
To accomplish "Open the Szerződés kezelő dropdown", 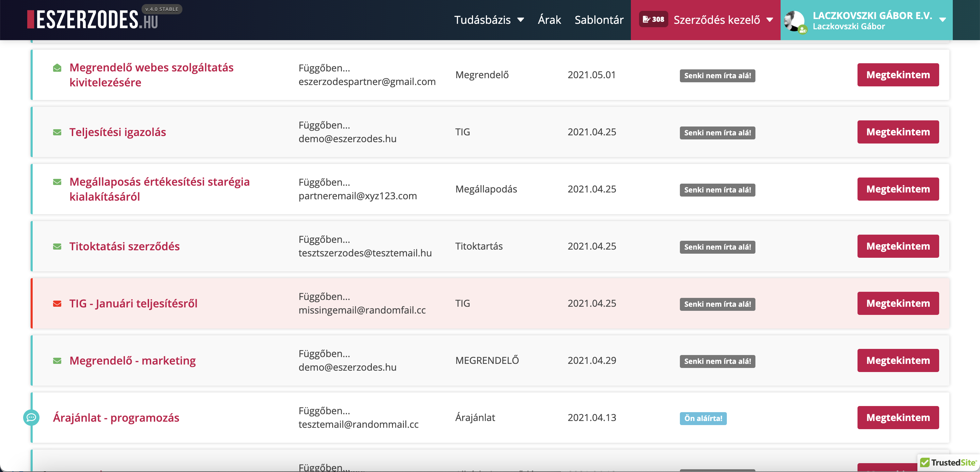I will (x=723, y=20).
